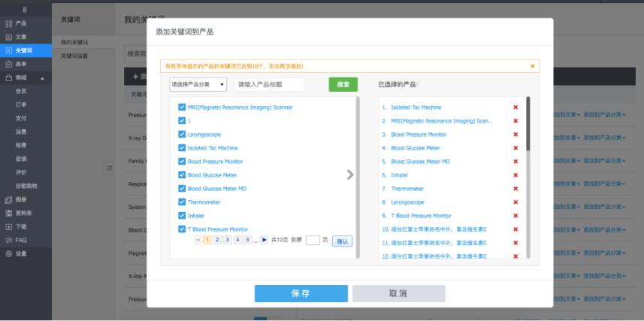Select 订单 under the 商城 menu
644x321 pixels.
pos(22,104)
